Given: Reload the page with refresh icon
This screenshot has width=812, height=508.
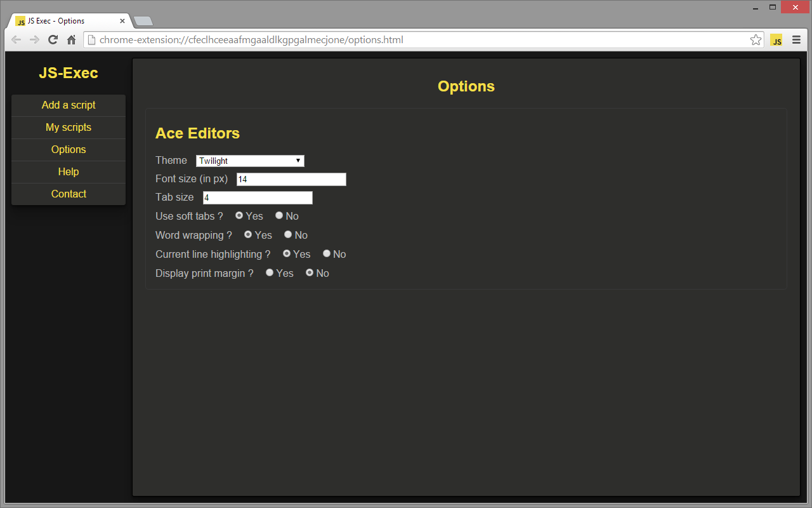Looking at the screenshot, I should click(x=53, y=40).
